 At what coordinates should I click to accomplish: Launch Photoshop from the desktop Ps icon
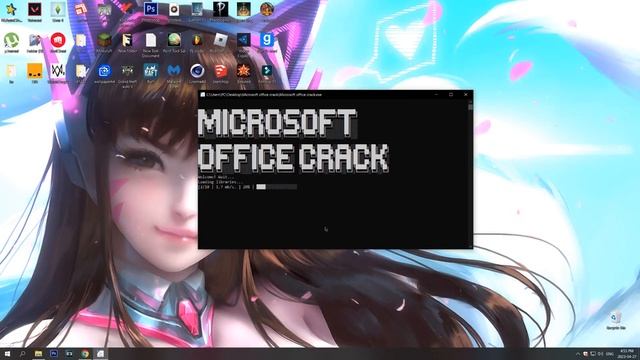[x=151, y=8]
